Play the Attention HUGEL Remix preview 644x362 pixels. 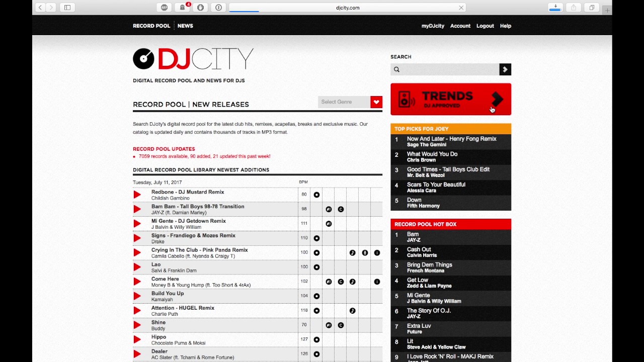[x=137, y=311]
